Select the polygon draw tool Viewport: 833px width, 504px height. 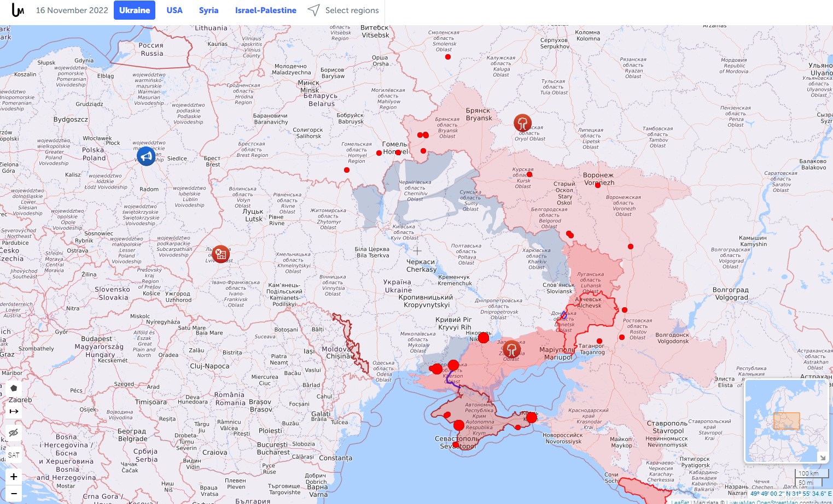pyautogui.click(x=14, y=388)
